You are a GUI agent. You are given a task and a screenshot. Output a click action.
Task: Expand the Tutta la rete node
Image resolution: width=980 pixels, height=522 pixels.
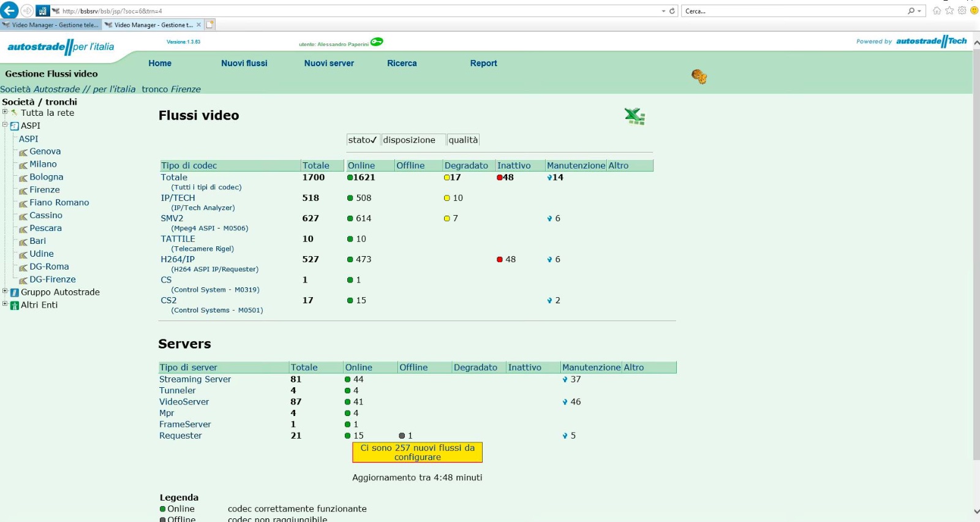(5, 112)
